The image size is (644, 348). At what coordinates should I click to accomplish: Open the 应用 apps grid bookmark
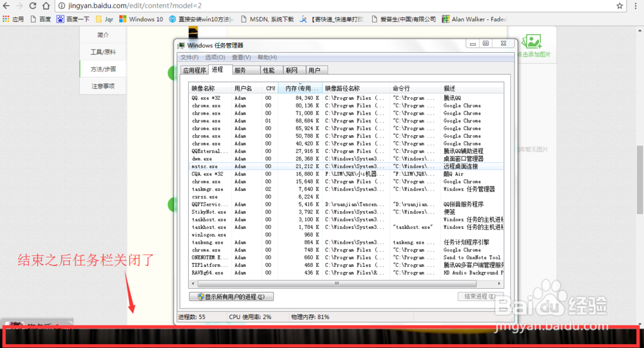point(13,19)
